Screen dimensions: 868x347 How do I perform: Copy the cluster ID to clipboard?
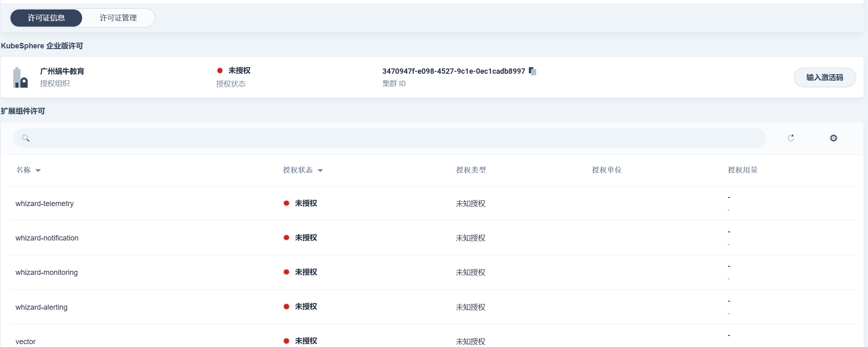point(533,71)
